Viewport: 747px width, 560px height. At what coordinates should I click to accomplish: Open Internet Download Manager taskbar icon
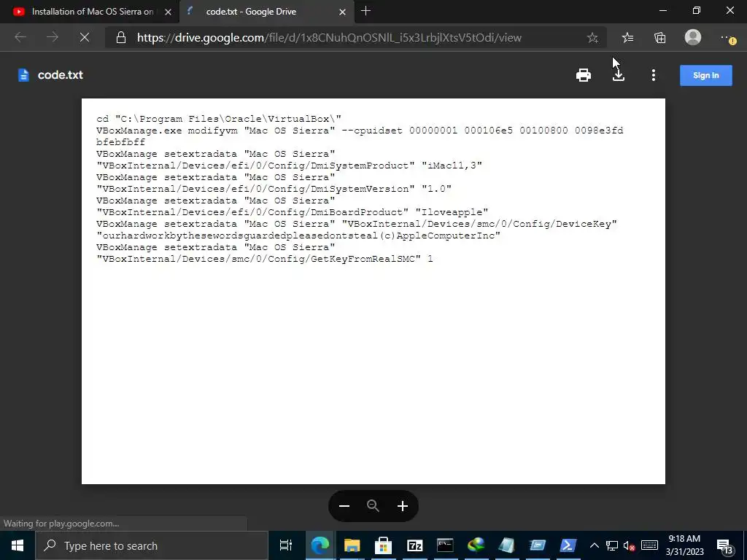[476, 545]
